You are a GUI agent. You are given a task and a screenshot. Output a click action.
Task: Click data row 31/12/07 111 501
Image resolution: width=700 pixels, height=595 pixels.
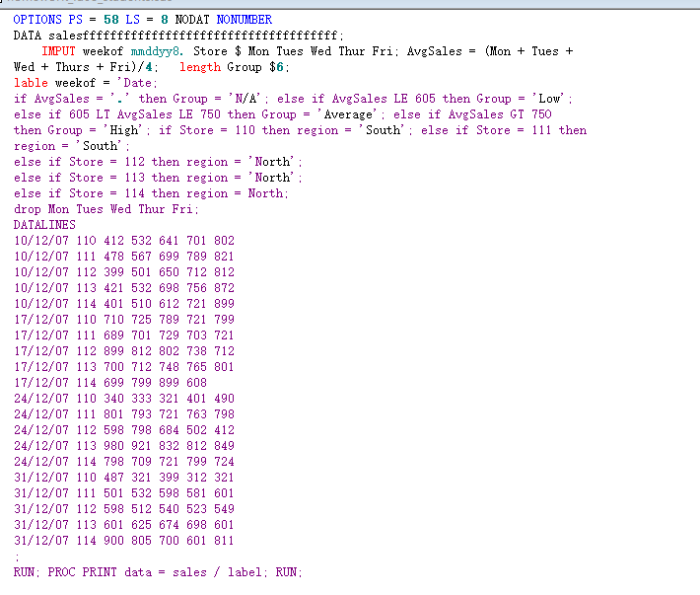click(124, 493)
